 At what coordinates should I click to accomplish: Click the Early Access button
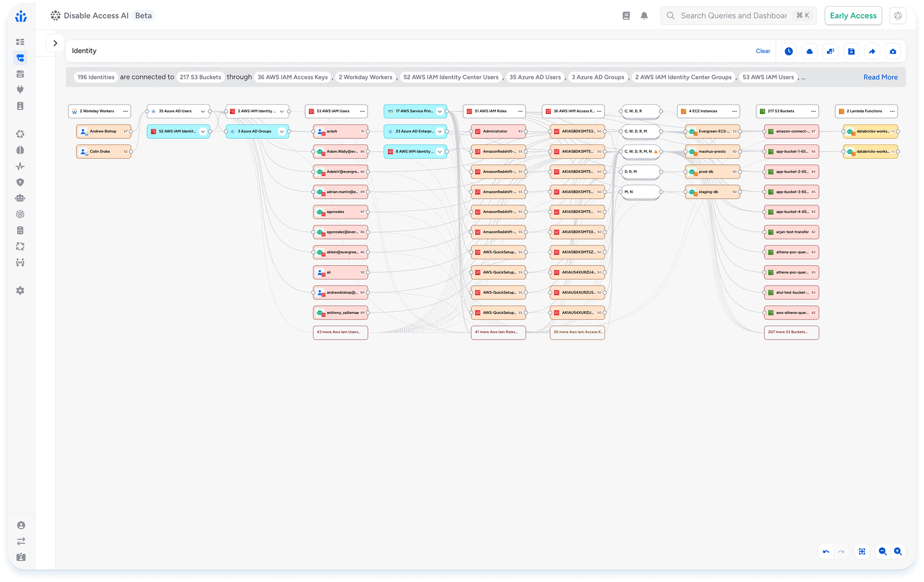tap(853, 16)
